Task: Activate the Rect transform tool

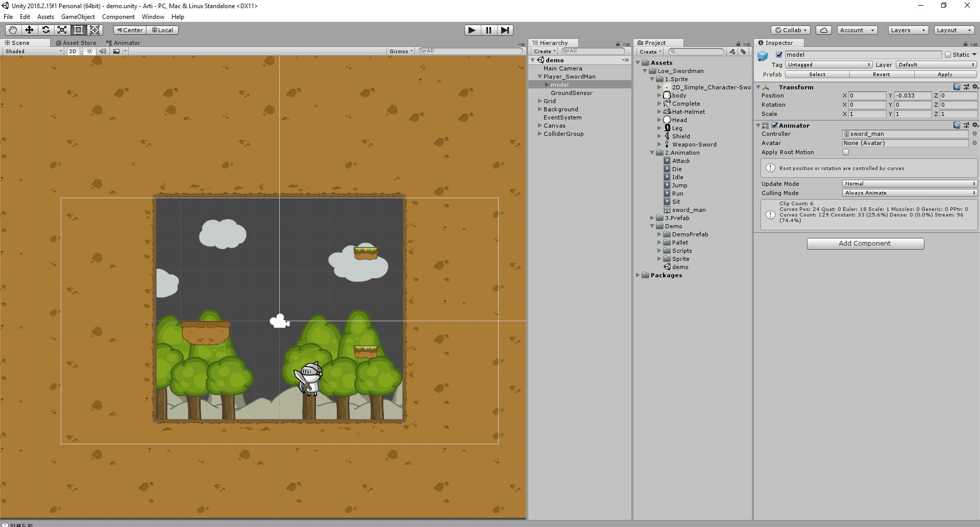Action: [78, 30]
